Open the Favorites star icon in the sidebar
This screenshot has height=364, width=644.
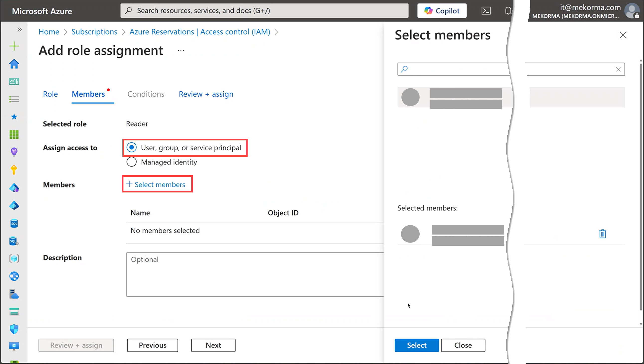pyautogui.click(x=14, y=117)
